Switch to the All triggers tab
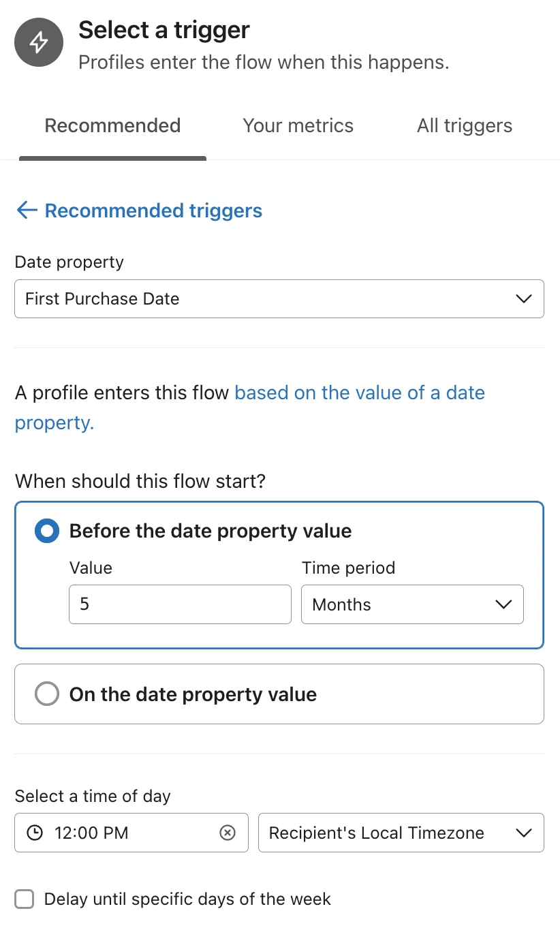This screenshot has width=560, height=943. coord(465,125)
